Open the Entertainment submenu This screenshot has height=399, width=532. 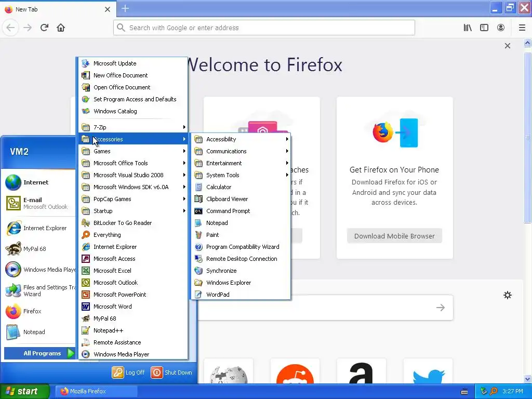[241, 163]
